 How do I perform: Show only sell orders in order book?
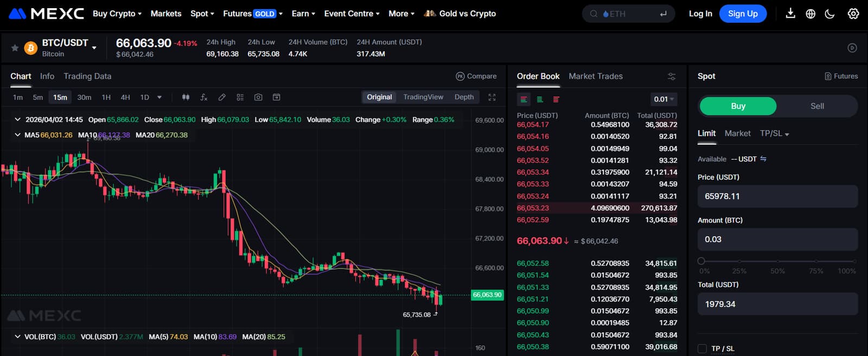[556, 99]
